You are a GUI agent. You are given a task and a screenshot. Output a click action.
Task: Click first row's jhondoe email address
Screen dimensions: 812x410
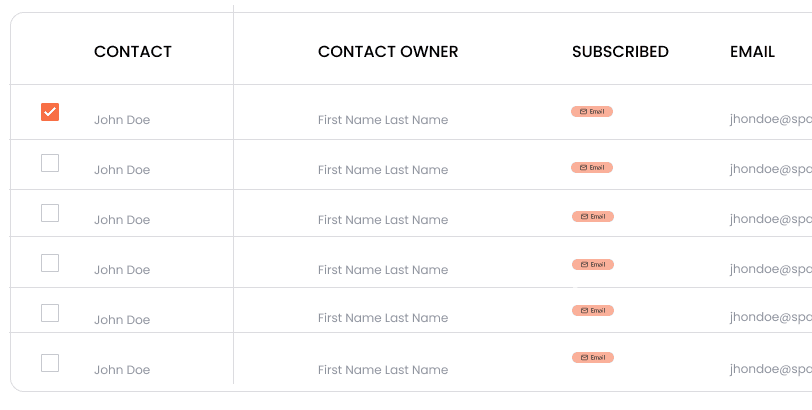(771, 120)
